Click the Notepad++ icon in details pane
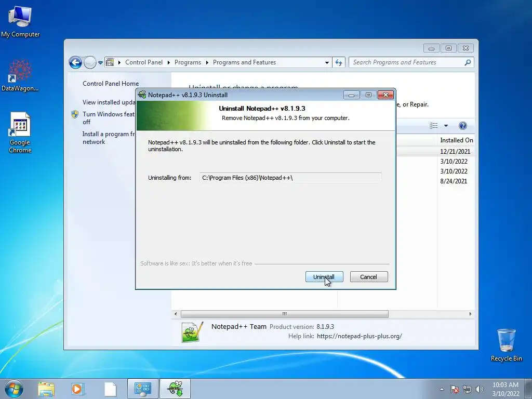 192,332
